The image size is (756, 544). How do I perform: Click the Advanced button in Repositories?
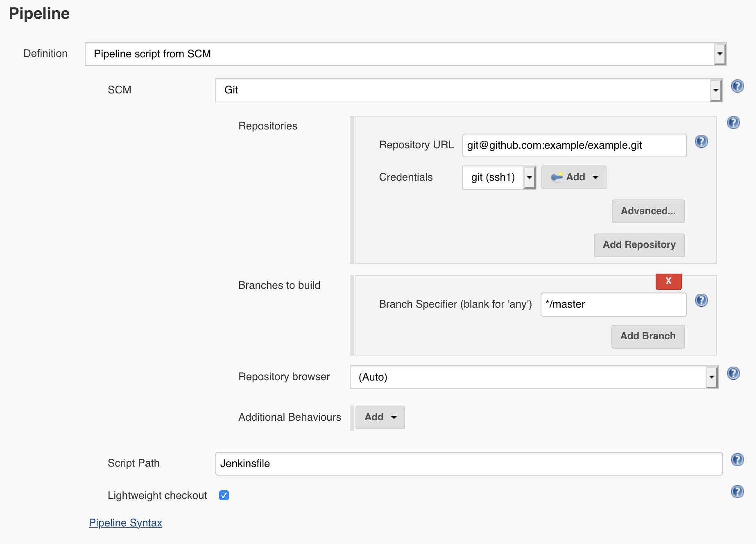pos(648,211)
